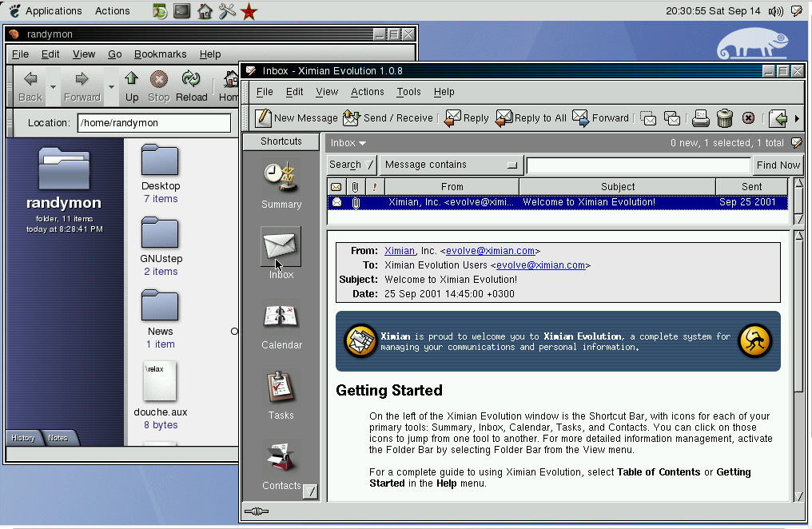Viewport: 812px width, 529px height.
Task: Click Send / Receive in the Evolution toolbar
Action: coord(388,118)
